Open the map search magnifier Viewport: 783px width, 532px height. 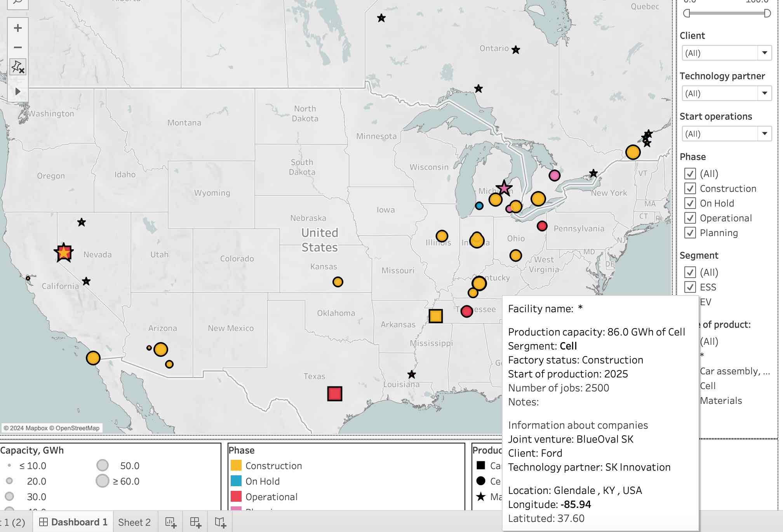17,2
